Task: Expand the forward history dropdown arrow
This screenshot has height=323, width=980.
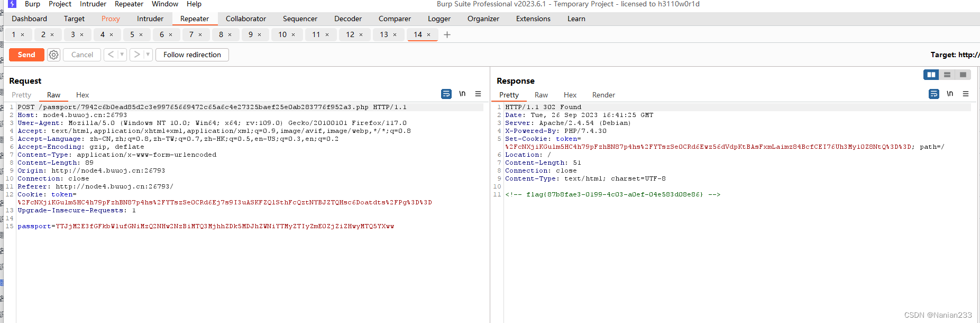Action: (x=148, y=55)
